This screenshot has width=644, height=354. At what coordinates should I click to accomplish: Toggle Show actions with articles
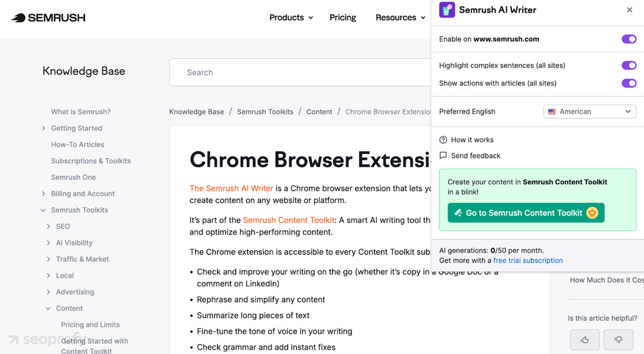tap(629, 83)
